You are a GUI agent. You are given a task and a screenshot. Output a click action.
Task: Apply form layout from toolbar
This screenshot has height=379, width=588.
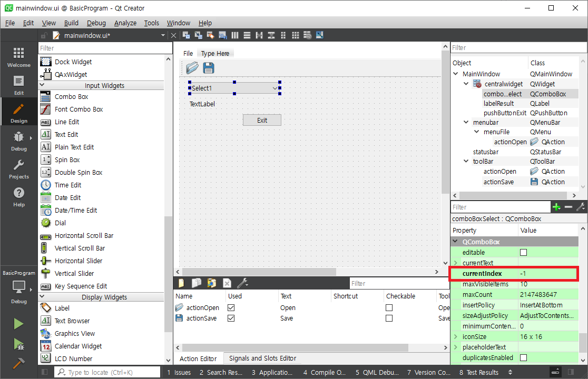(283, 35)
